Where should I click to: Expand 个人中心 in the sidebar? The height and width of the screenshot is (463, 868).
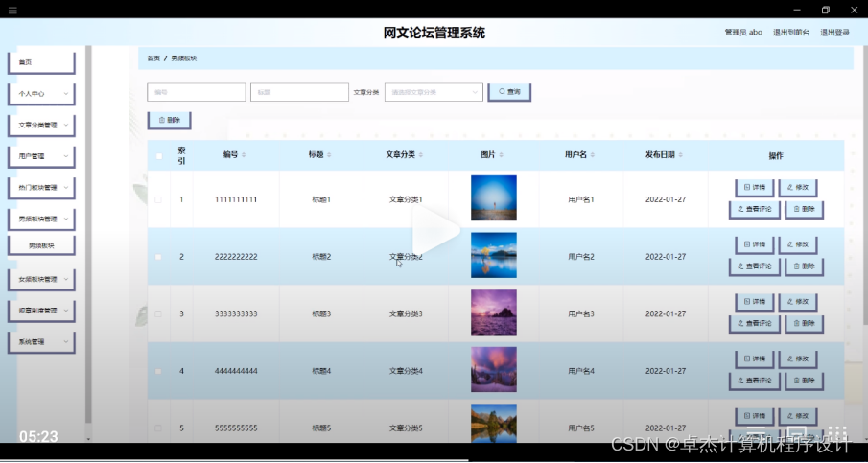41,94
